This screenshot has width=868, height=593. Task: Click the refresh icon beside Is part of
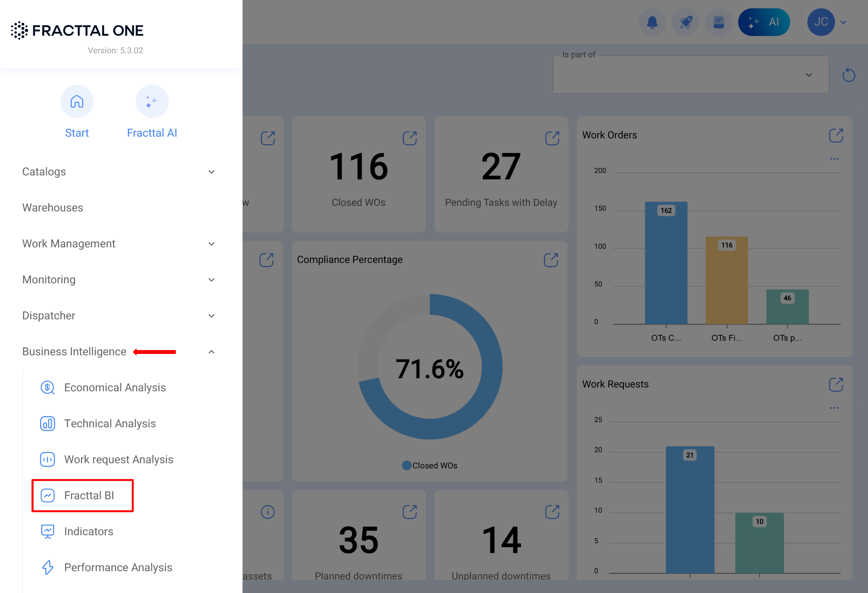pyautogui.click(x=848, y=75)
